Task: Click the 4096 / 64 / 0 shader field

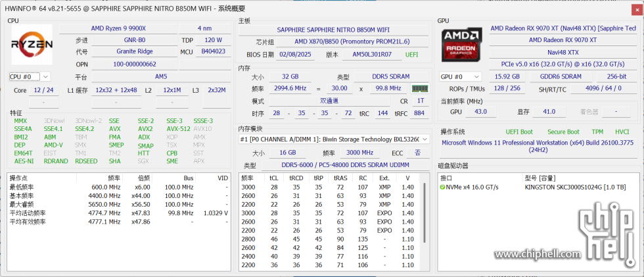Action: [603, 88]
